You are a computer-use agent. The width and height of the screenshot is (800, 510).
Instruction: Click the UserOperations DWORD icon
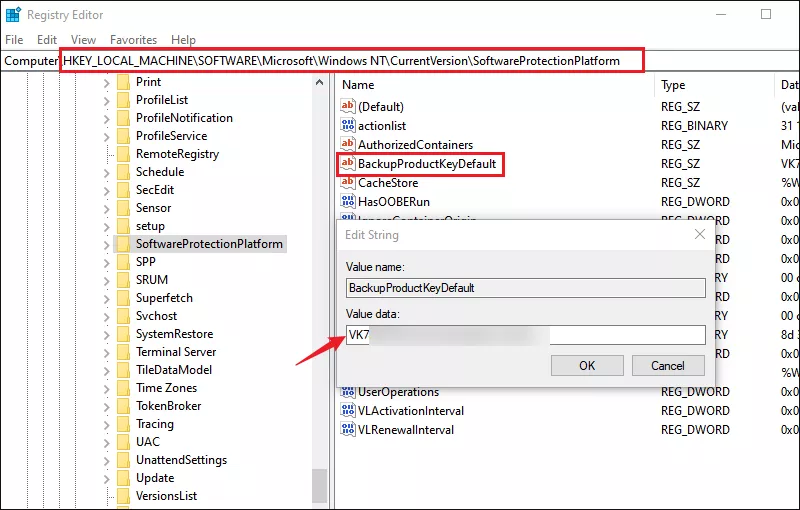tap(347, 392)
